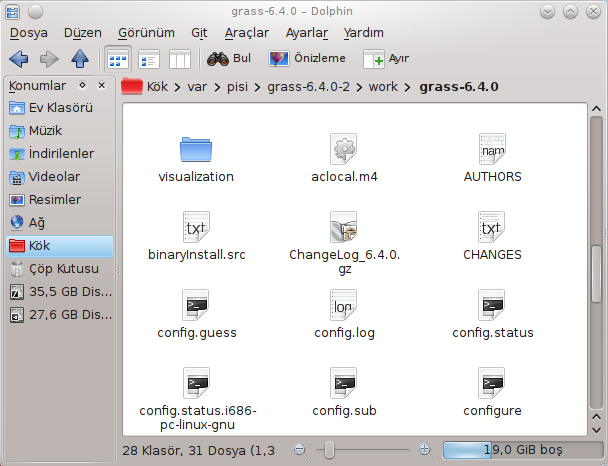Expand arrow after work in breadcrumb
Screen dimensions: 608x466
pyautogui.click(x=408, y=88)
